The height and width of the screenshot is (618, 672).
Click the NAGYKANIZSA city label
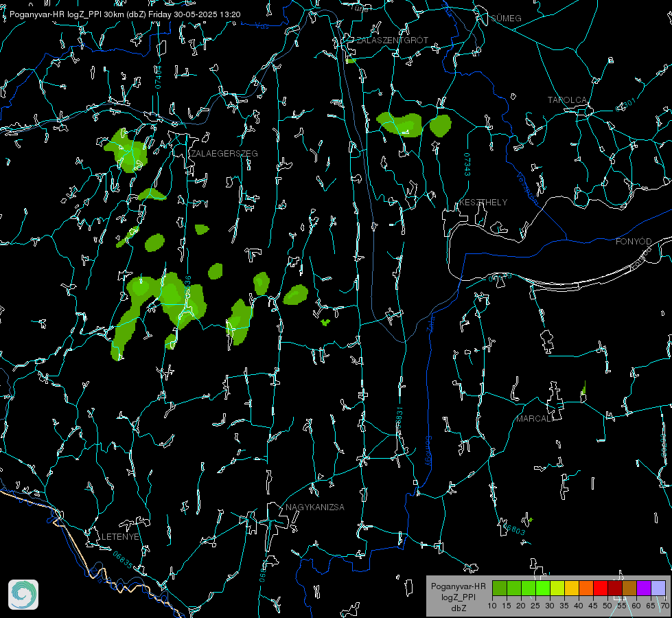pos(315,507)
